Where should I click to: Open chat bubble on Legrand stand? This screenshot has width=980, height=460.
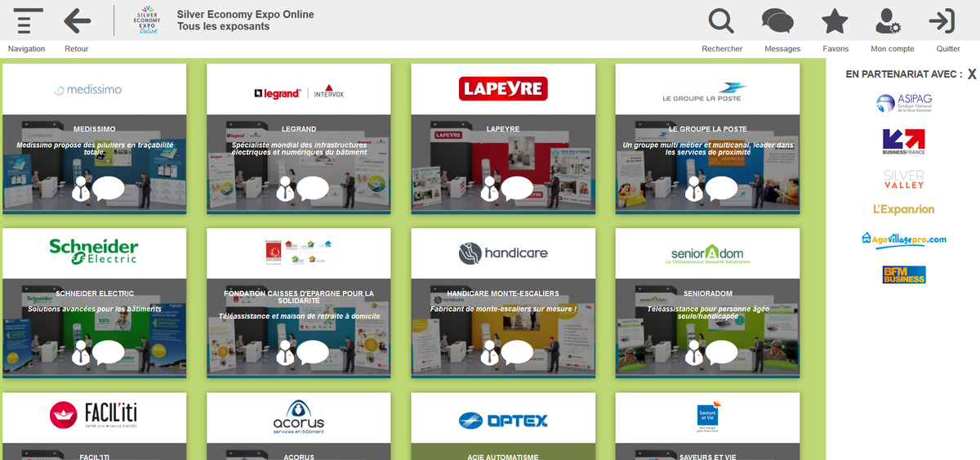pos(313,188)
